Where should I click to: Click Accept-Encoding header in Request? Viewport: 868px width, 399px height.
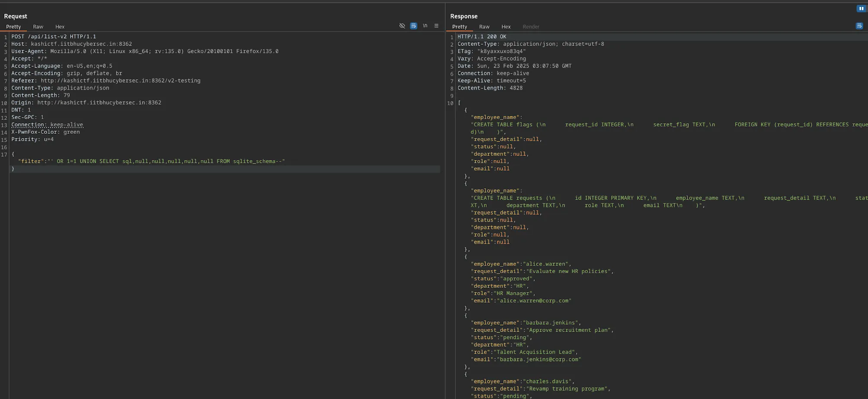[67, 74]
